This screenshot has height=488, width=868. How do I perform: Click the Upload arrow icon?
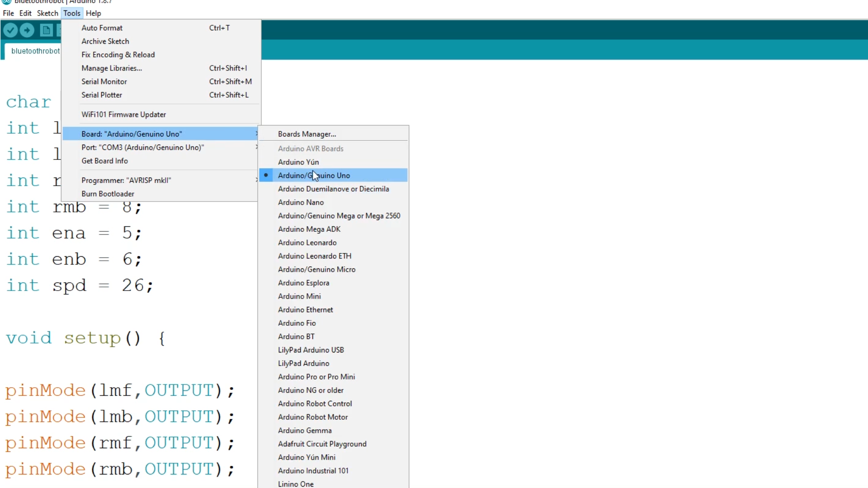(x=27, y=30)
